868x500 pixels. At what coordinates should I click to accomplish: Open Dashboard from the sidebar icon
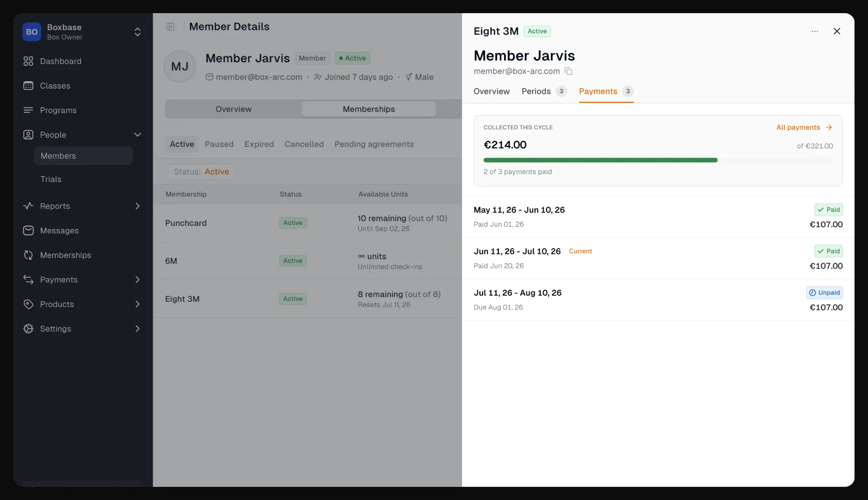click(28, 61)
